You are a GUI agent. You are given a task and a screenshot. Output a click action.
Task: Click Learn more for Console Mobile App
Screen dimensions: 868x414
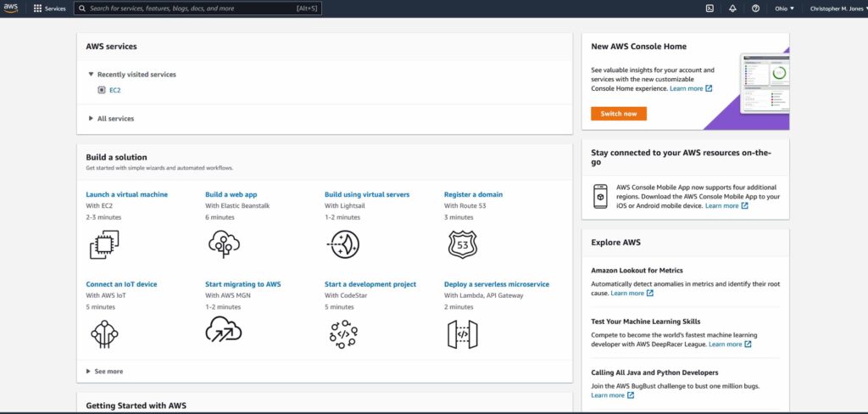[722, 205]
